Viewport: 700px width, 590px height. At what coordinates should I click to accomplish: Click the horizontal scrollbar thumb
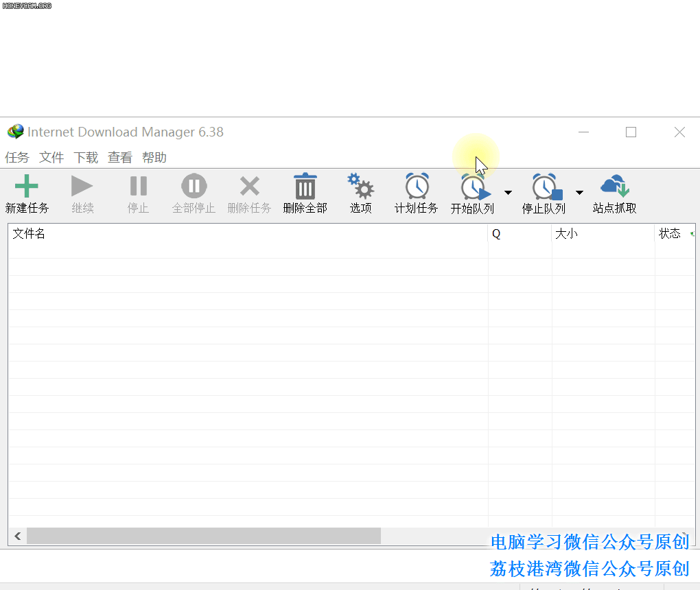pos(203,536)
